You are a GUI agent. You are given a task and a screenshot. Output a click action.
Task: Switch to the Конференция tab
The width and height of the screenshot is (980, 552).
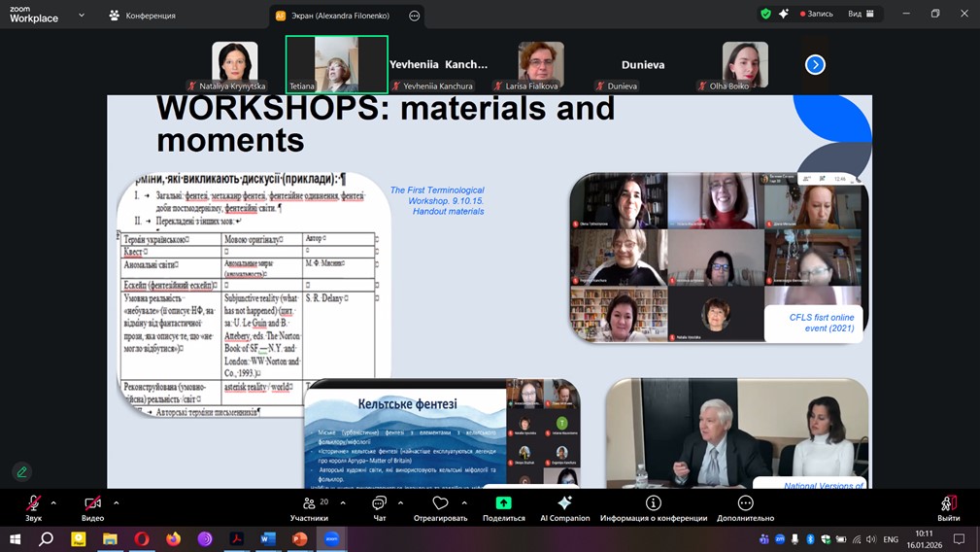click(x=143, y=16)
